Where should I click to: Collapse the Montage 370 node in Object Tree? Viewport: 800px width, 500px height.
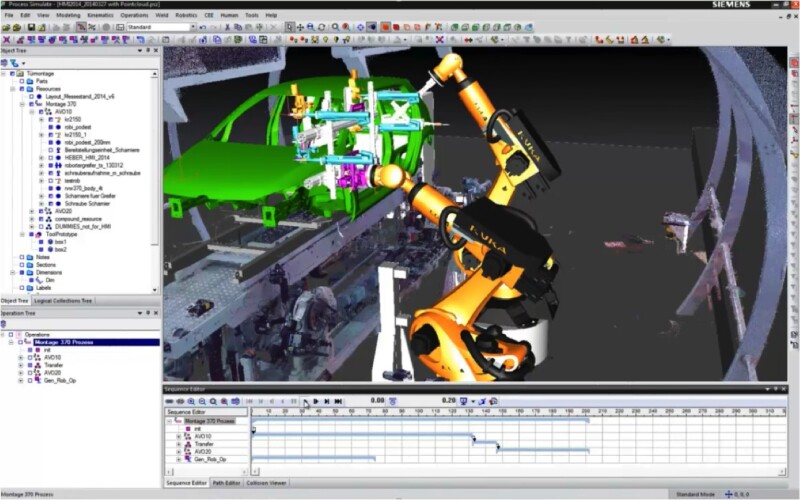22,104
